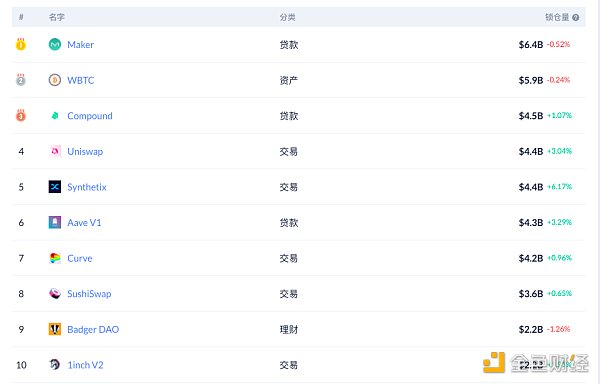600x384 pixels.
Task: Click the Curve rainbow logo icon
Action: [x=55, y=258]
